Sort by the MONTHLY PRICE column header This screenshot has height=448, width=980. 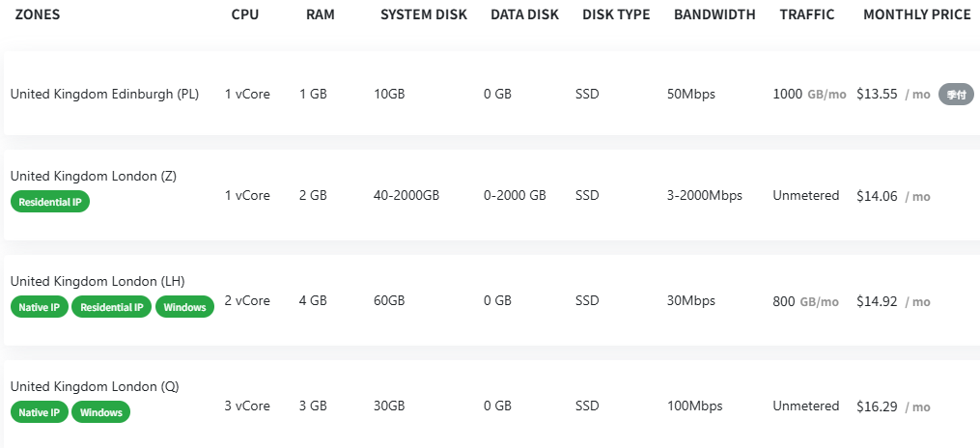(916, 15)
